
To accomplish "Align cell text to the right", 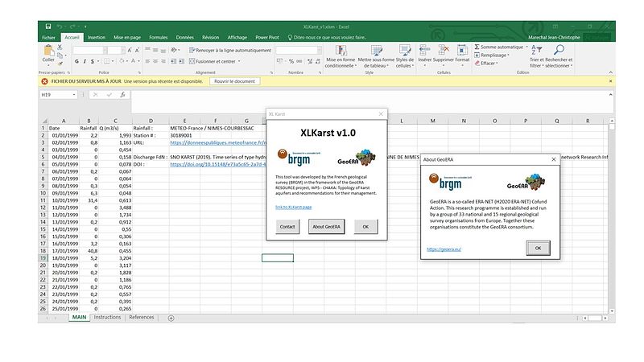I will [163, 61].
